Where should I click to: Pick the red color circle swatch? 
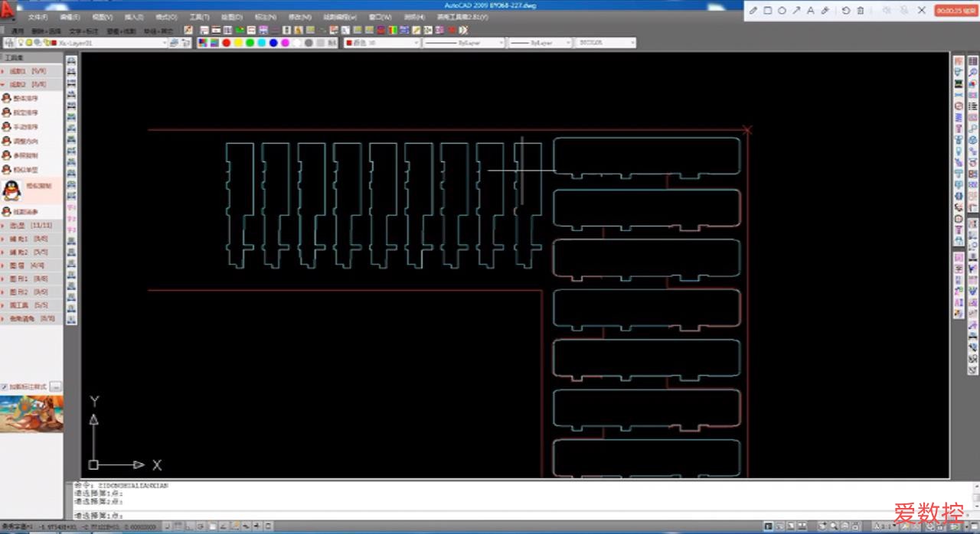point(227,43)
